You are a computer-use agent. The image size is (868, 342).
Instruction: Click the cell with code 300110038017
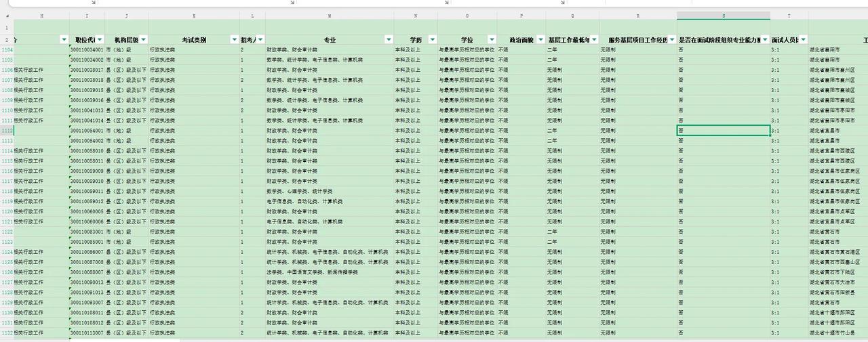coord(87,70)
